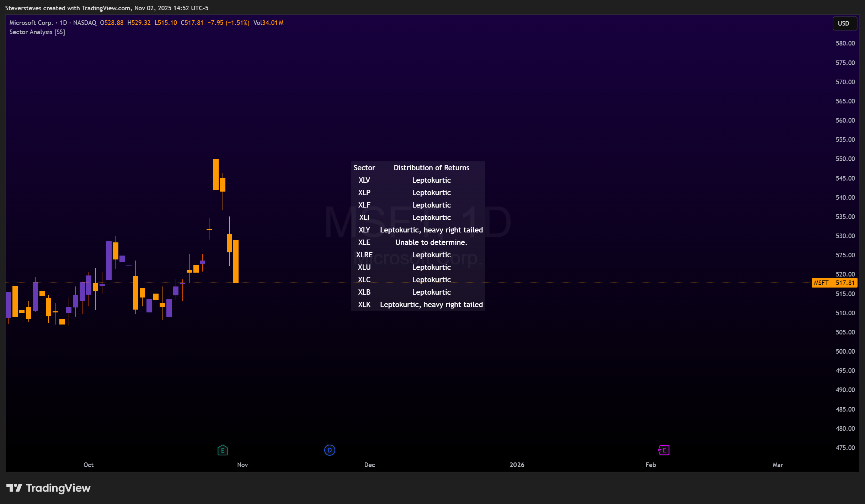Viewport: 865px width, 504px height.
Task: Click the -7.95 (-1.51%) change value
Action: pyautogui.click(x=229, y=23)
